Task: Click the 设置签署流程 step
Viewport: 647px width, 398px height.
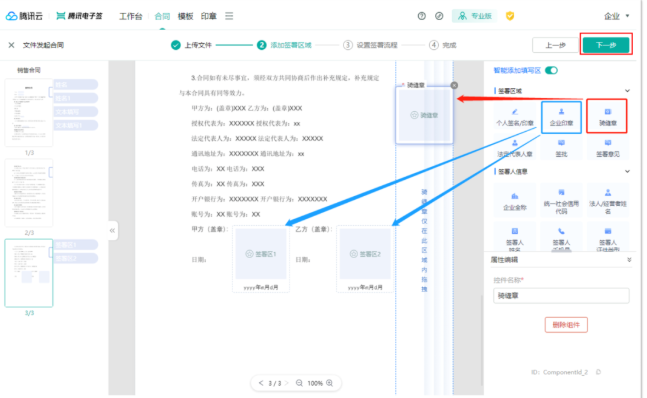Action: click(370, 45)
